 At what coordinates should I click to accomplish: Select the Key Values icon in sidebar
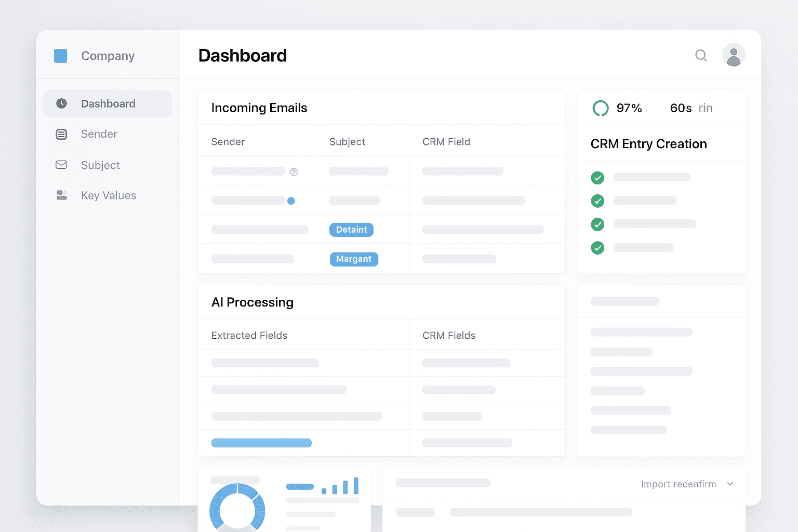61,195
